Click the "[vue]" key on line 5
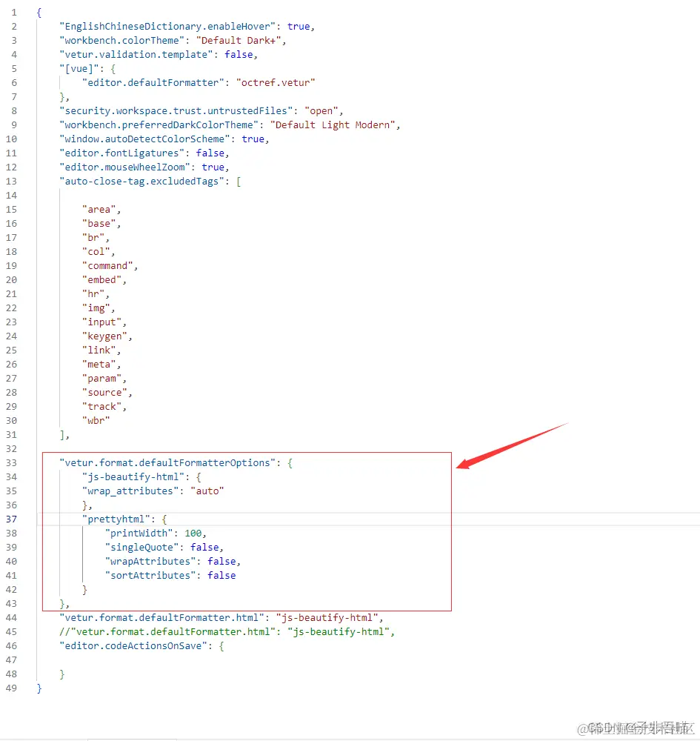The image size is (700, 741). pyautogui.click(x=79, y=69)
